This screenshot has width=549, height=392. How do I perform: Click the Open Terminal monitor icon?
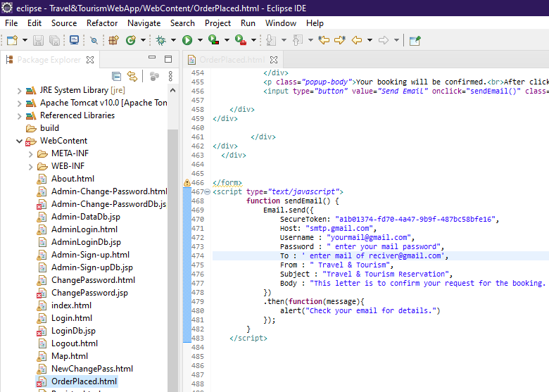pyautogui.click(x=74, y=41)
